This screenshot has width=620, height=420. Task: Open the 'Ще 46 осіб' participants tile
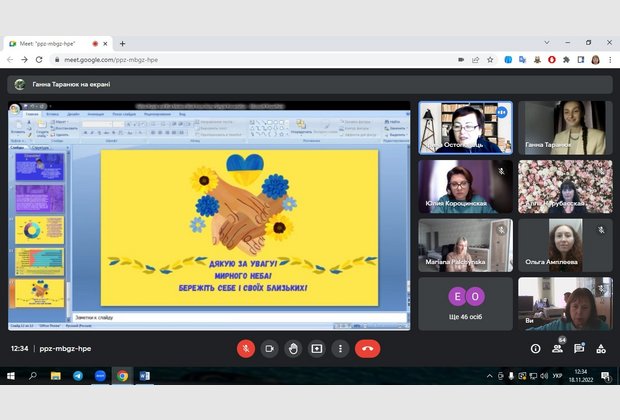(x=465, y=303)
